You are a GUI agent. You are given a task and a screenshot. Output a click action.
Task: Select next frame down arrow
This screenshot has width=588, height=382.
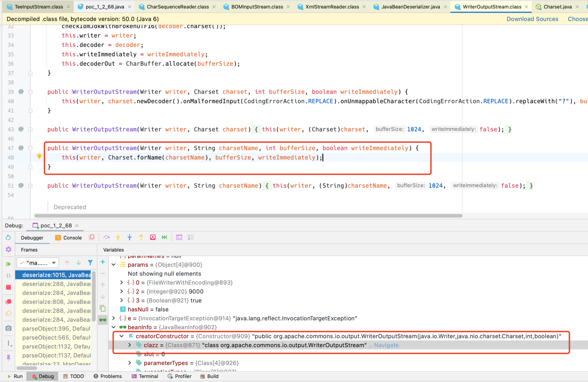tap(79, 263)
